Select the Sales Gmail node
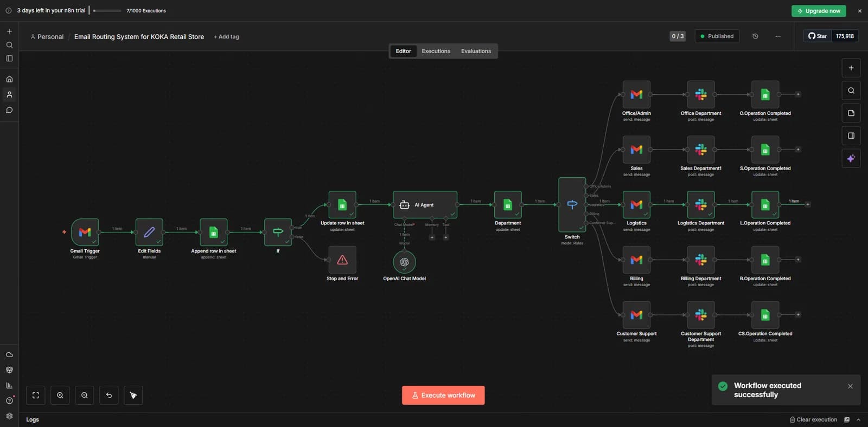The width and height of the screenshot is (868, 427). pos(636,150)
